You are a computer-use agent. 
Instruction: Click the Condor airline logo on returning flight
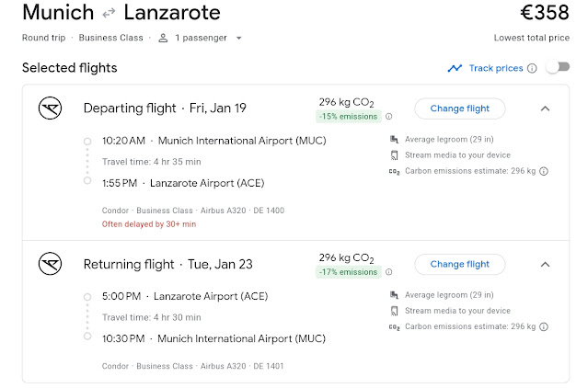pyautogui.click(x=50, y=265)
